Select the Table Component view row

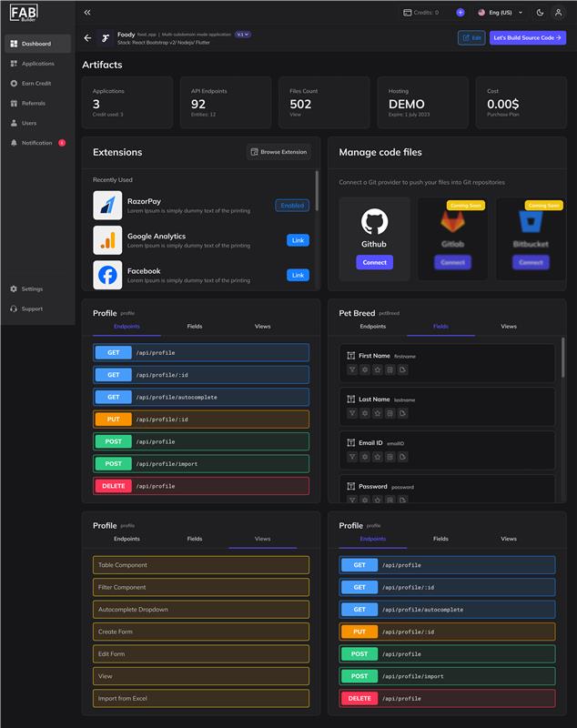tap(200, 565)
